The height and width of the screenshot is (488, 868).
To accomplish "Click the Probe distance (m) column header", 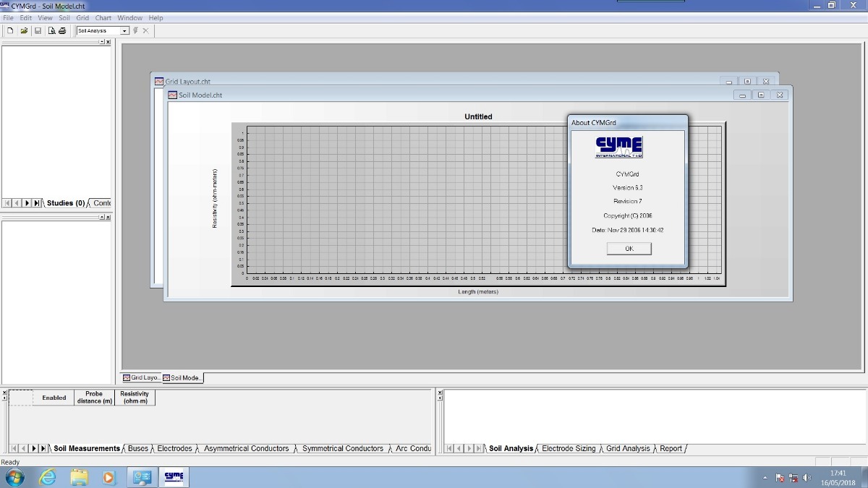I will (94, 398).
